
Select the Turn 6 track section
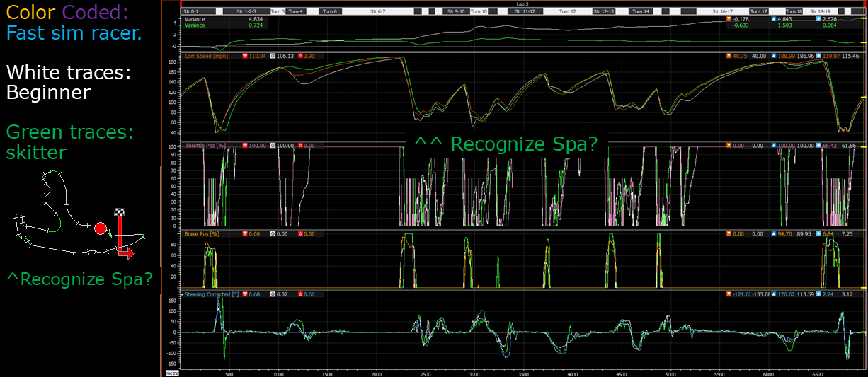tap(329, 12)
